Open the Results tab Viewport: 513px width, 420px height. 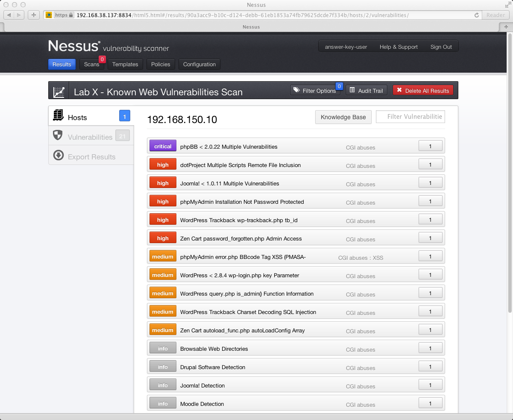point(62,65)
